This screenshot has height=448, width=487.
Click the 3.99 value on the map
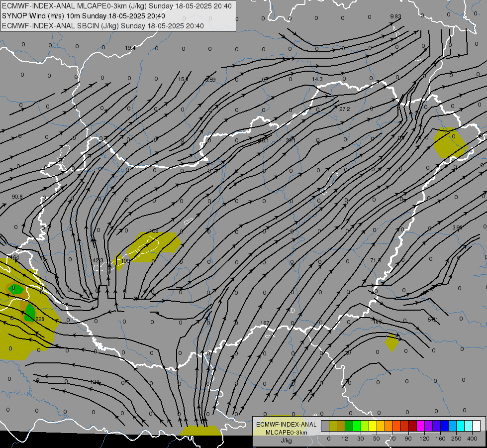point(457,227)
